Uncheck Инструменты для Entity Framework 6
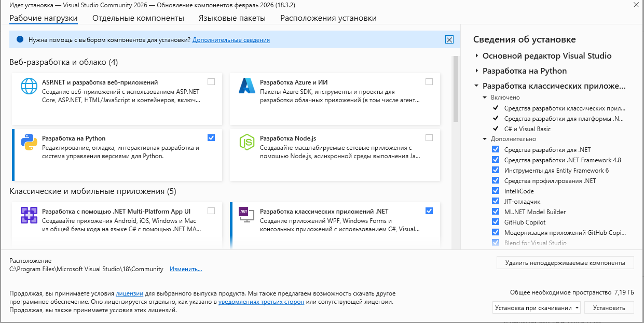Screen dimensions: 644x323 pyautogui.click(x=496, y=170)
